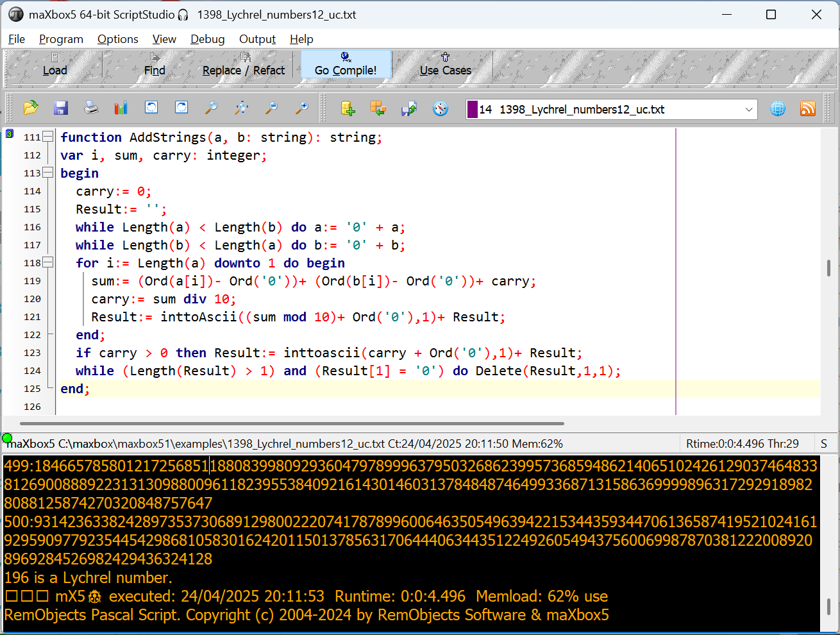840x635 pixels.
Task: Click Replace / Refact button
Action: coord(243,64)
